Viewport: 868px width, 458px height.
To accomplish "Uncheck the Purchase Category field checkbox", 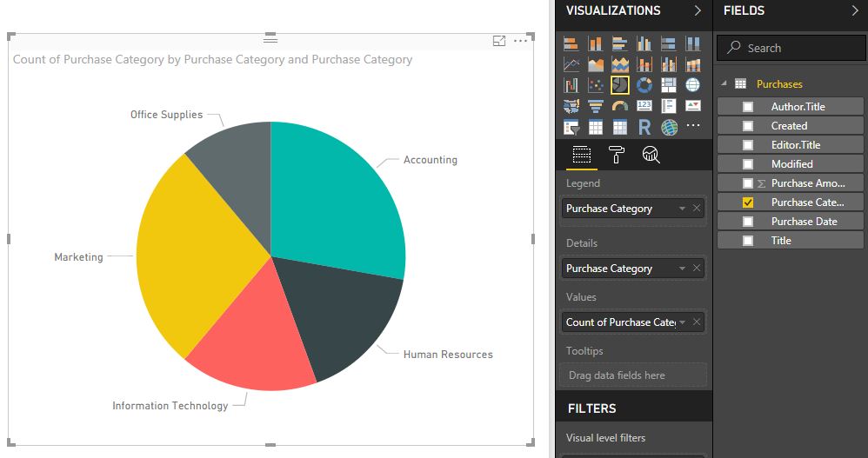I will coord(748,202).
